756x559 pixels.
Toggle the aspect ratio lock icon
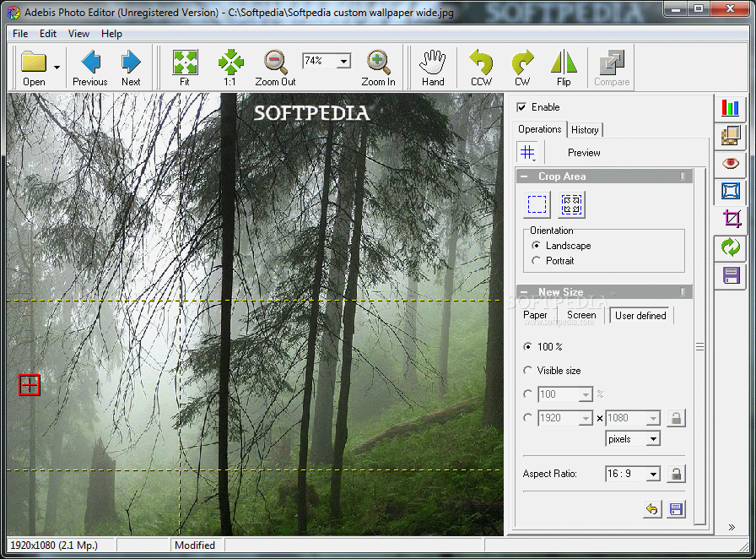coord(676,474)
